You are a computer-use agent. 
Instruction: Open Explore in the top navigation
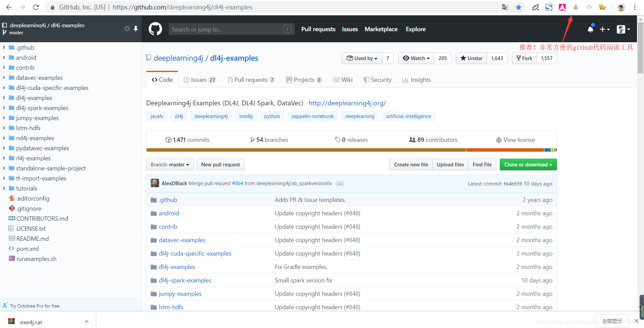[415, 29]
